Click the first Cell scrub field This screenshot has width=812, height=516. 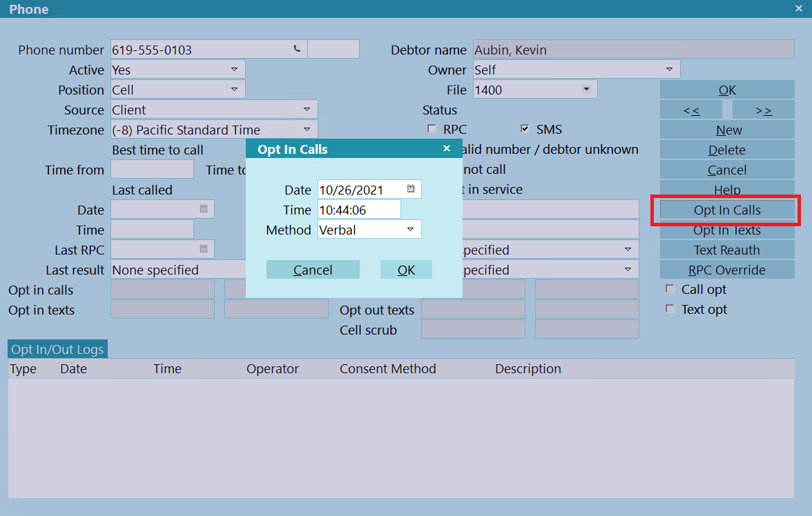pos(474,329)
